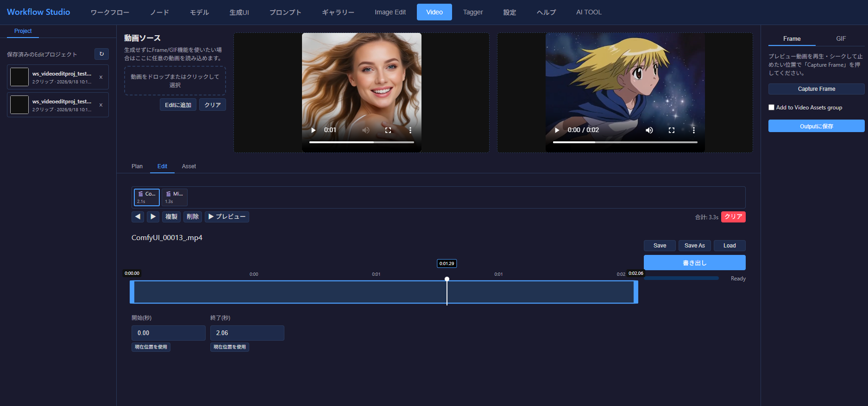Enter fullscreen on the left video
The width and height of the screenshot is (868, 406).
click(x=388, y=130)
